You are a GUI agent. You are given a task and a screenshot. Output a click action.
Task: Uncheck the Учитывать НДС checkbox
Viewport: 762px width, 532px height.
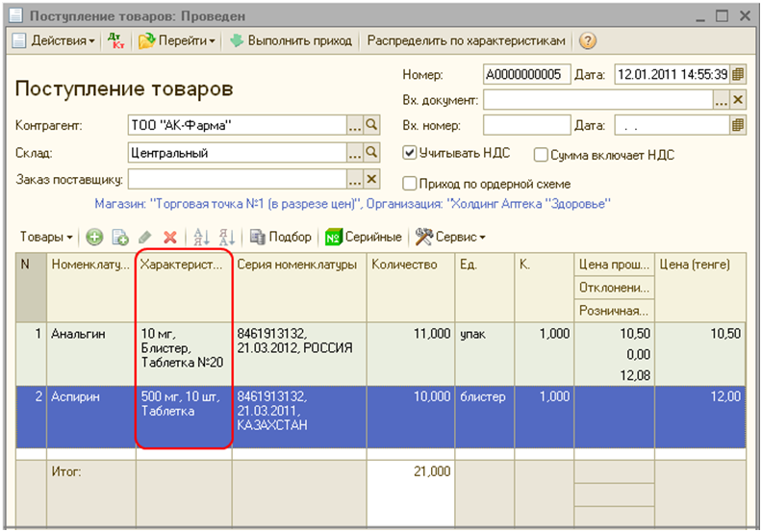pos(410,153)
